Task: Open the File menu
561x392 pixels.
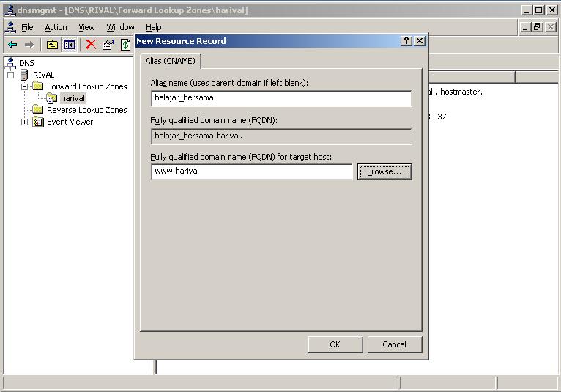Action: (27, 27)
